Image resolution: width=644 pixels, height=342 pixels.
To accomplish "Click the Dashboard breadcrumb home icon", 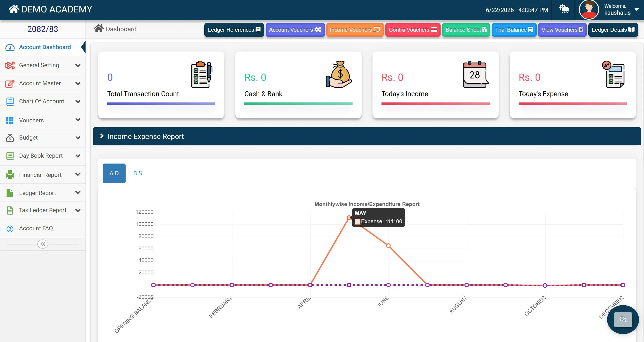I will pyautogui.click(x=98, y=29).
